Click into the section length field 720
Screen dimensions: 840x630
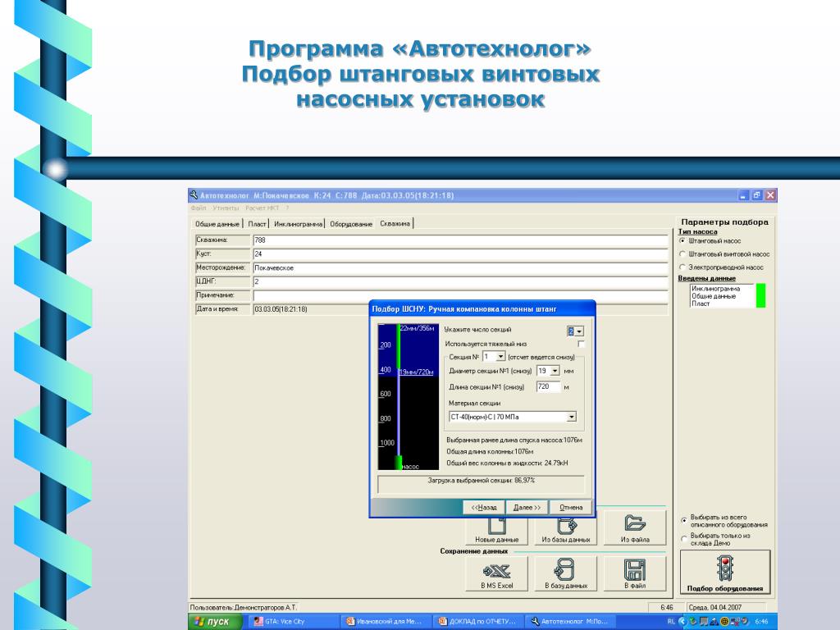pos(548,386)
